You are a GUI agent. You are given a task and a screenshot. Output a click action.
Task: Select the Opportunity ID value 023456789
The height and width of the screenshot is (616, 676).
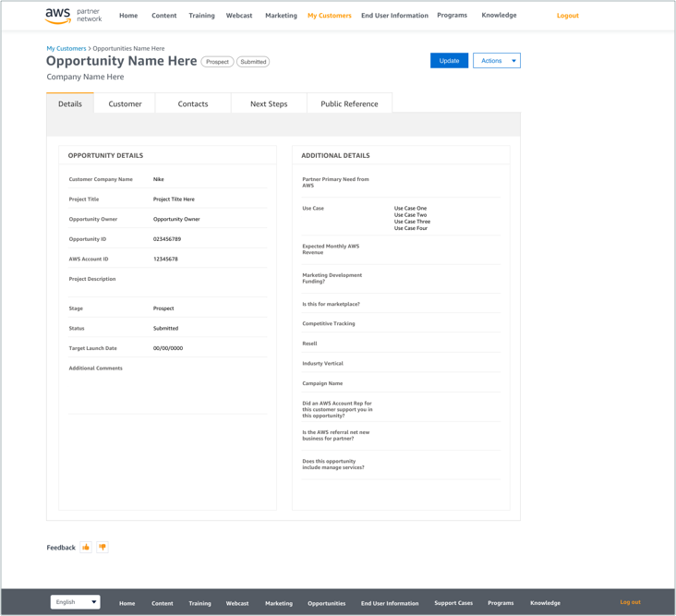pos(167,239)
